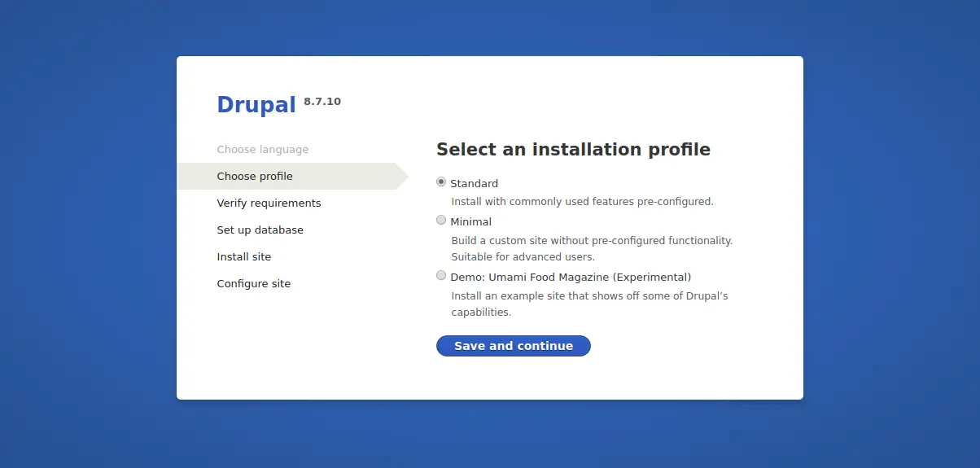
Task: Click the 'Suitable for advanced users' description
Action: point(523,257)
